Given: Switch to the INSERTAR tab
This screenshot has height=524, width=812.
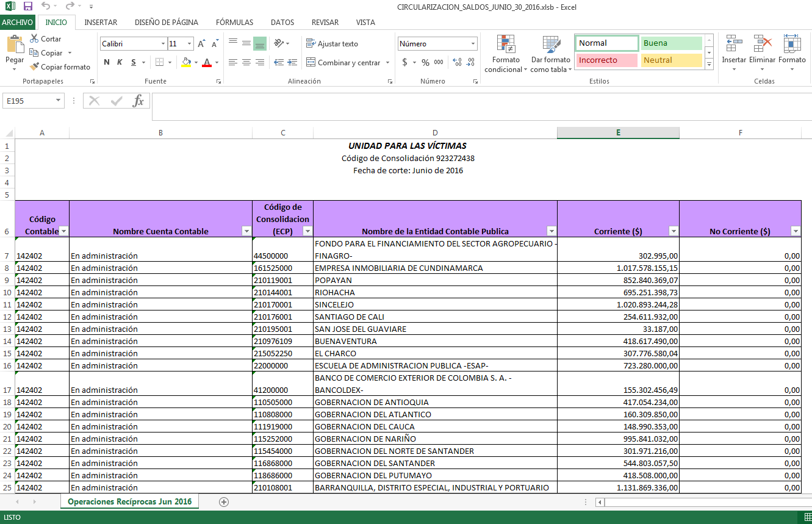Looking at the screenshot, I should pyautogui.click(x=101, y=22).
